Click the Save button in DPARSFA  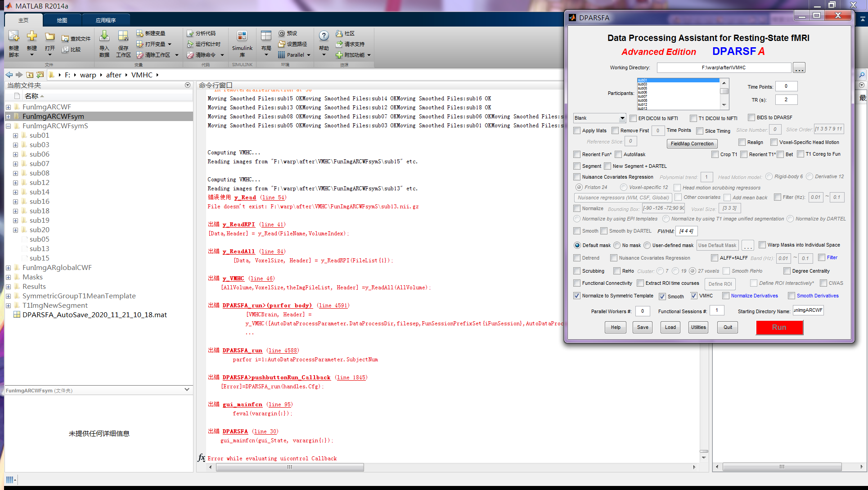pos(643,327)
